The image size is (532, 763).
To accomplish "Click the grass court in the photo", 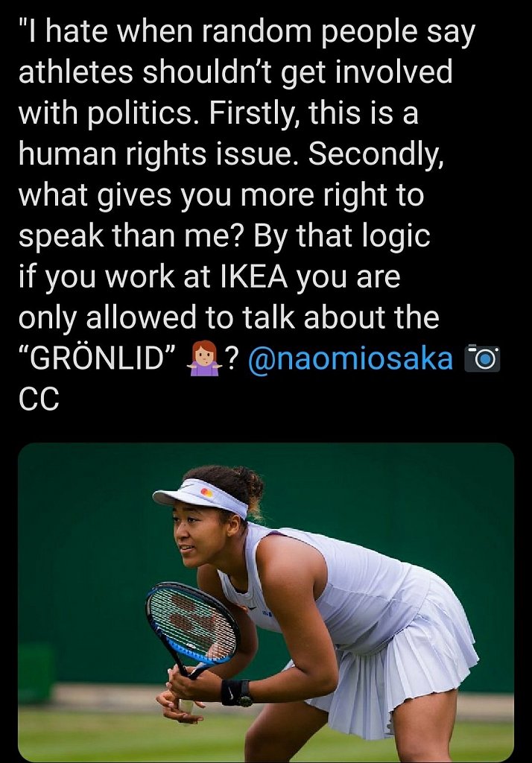I will click(89, 734).
